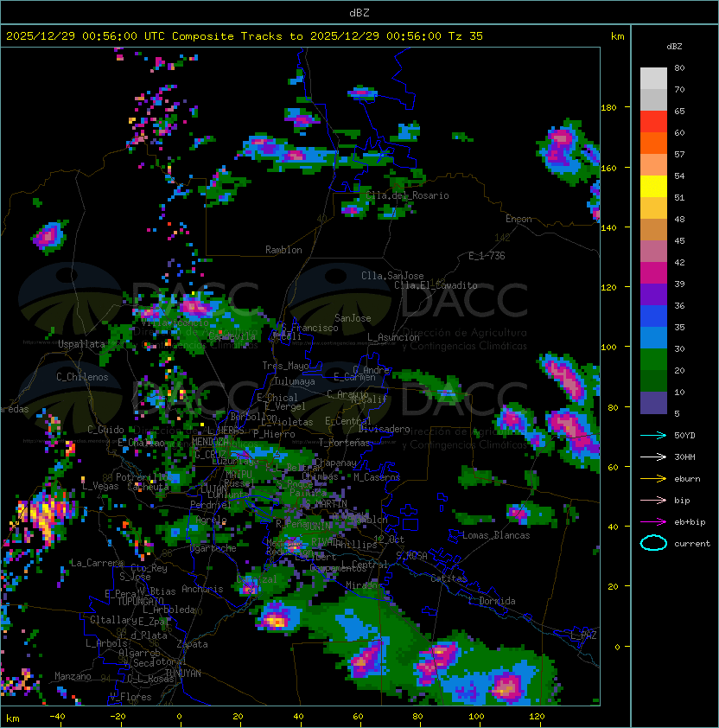Select the magenta eb+bip arrow symbol
Screen dimensions: 719x728
click(x=653, y=522)
